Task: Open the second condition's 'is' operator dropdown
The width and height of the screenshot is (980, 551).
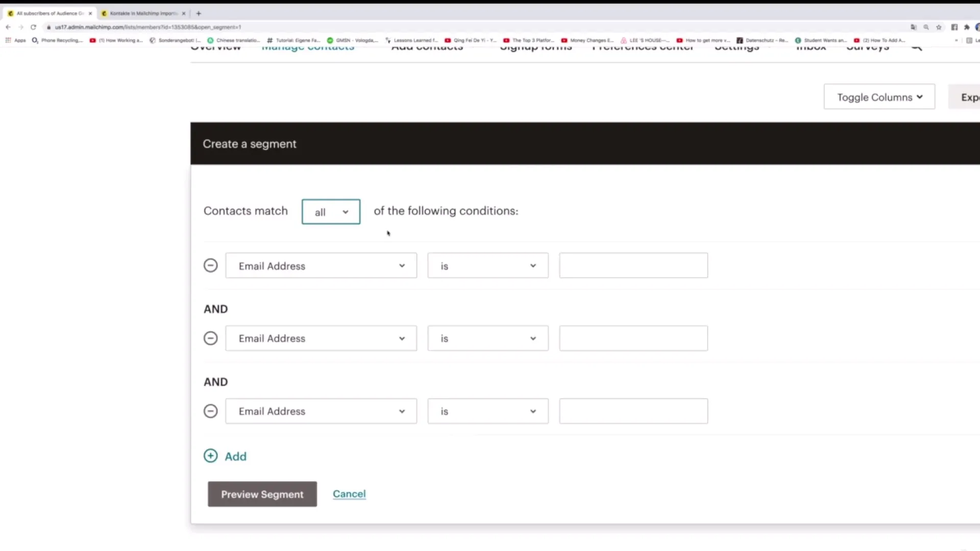Action: 488,338
